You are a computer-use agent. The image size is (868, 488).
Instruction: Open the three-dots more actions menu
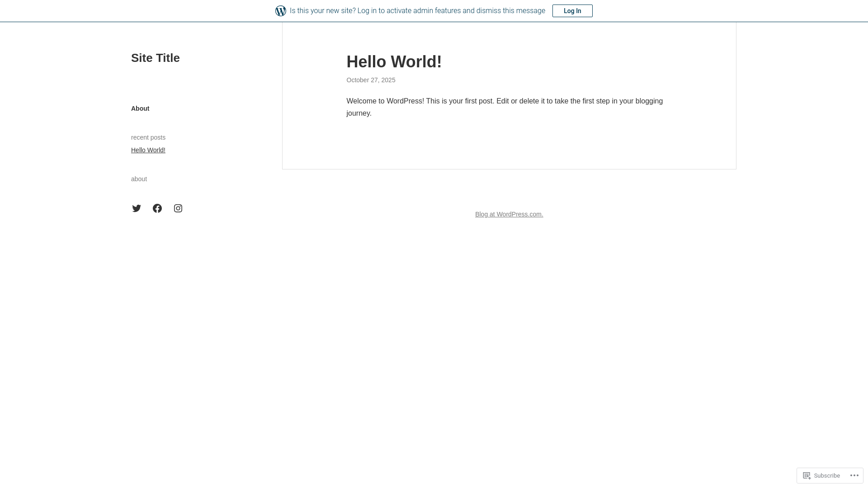854,475
